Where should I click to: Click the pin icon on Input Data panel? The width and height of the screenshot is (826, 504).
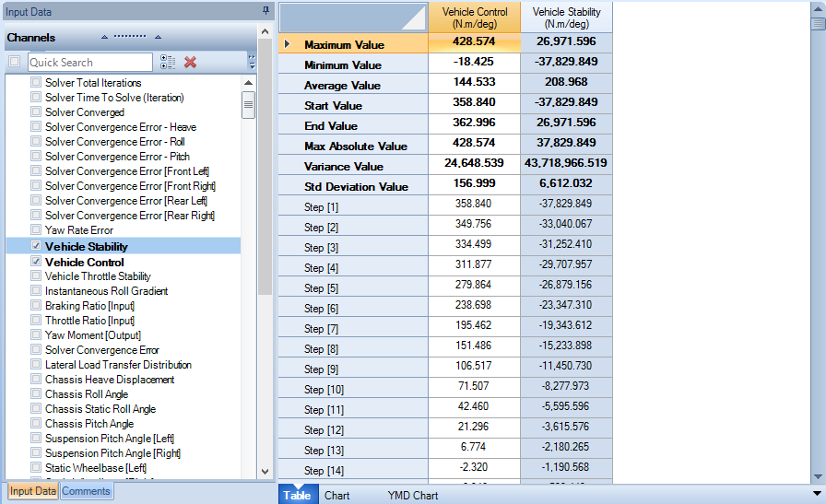coord(265,10)
